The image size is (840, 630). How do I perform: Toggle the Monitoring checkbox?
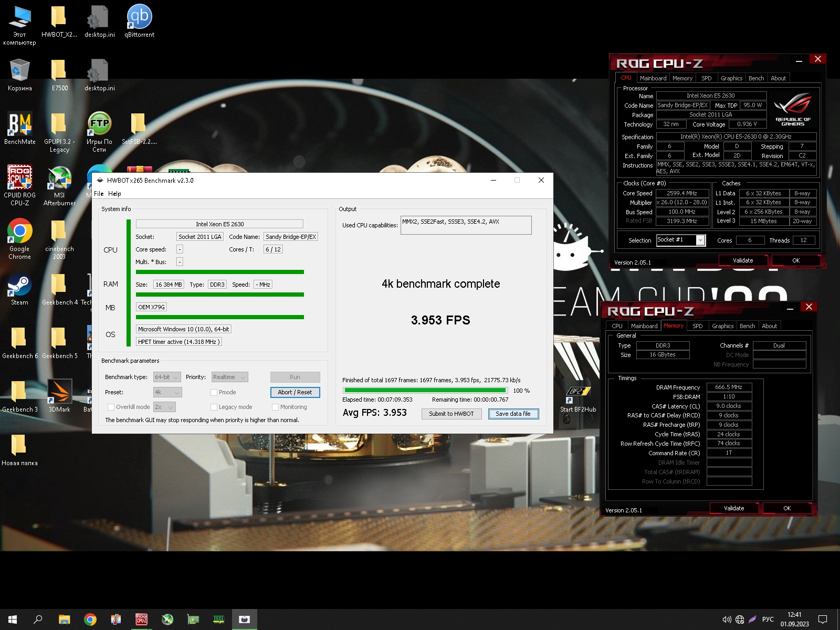tap(275, 407)
